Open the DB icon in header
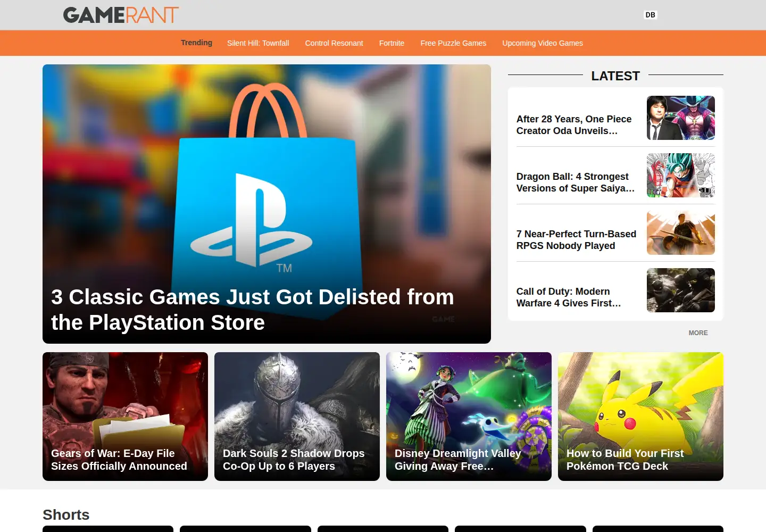The height and width of the screenshot is (532, 766). click(x=650, y=15)
